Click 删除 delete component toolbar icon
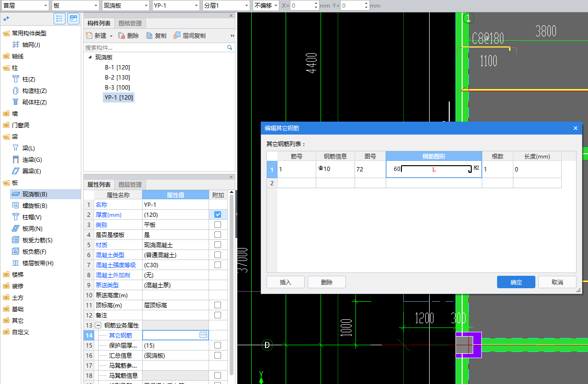588x384 pixels. point(122,35)
